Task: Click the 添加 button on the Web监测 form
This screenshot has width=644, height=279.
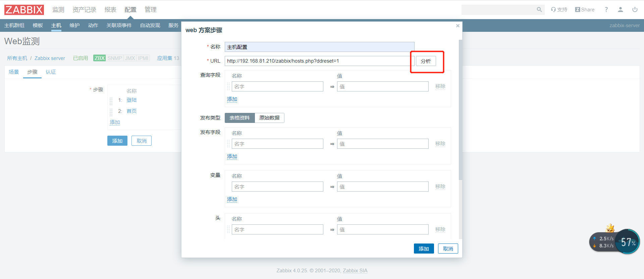Action: [x=117, y=141]
